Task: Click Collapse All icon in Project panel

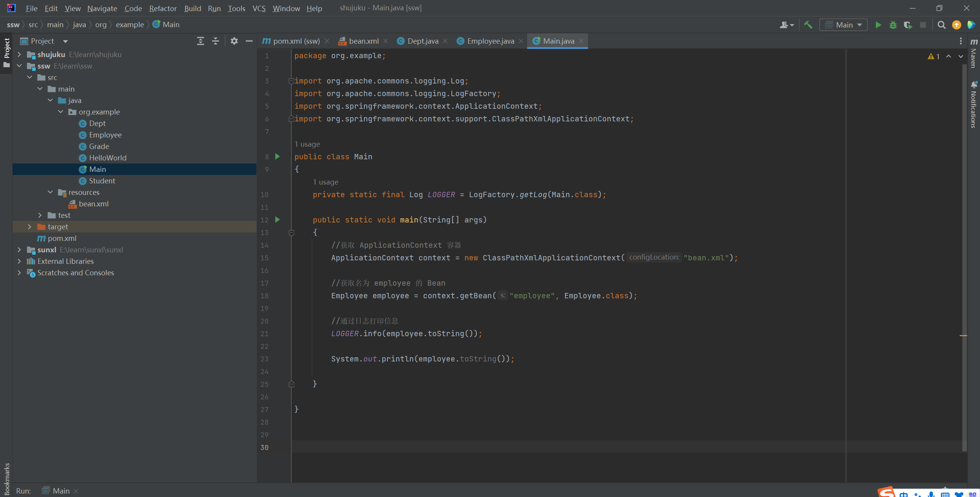Action: click(x=216, y=41)
